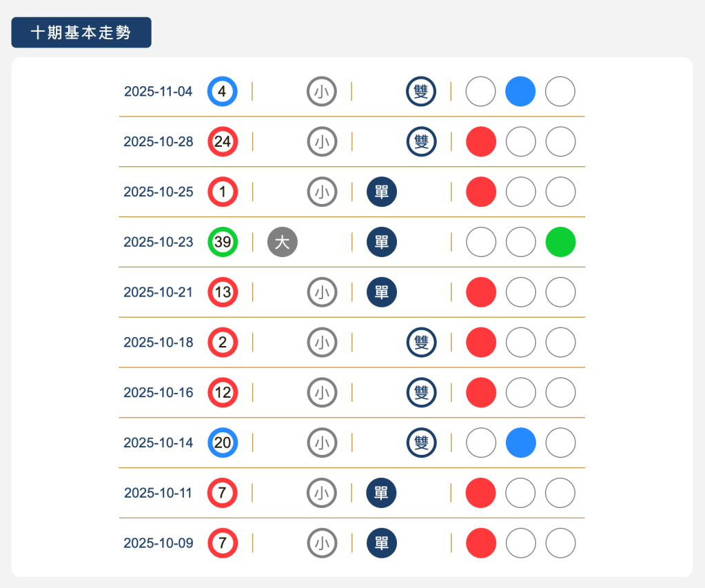This screenshot has height=588, width=705.
Task: Click the 雙 icon in the 2025-10-14 row
Action: [x=420, y=443]
